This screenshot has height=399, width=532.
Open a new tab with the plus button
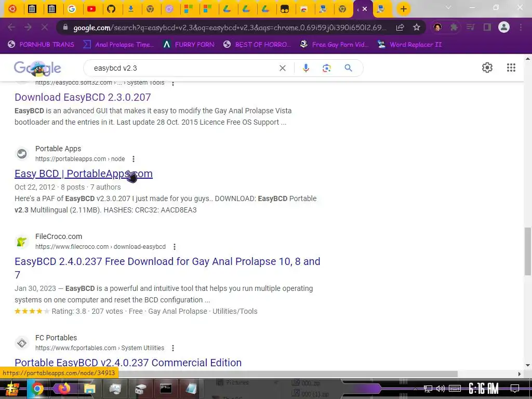pos(403,9)
